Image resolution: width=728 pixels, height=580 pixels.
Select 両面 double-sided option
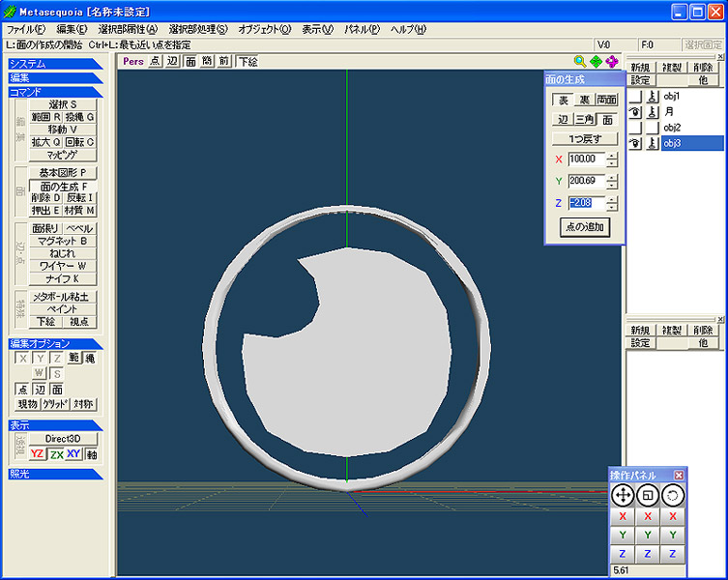pos(607,100)
